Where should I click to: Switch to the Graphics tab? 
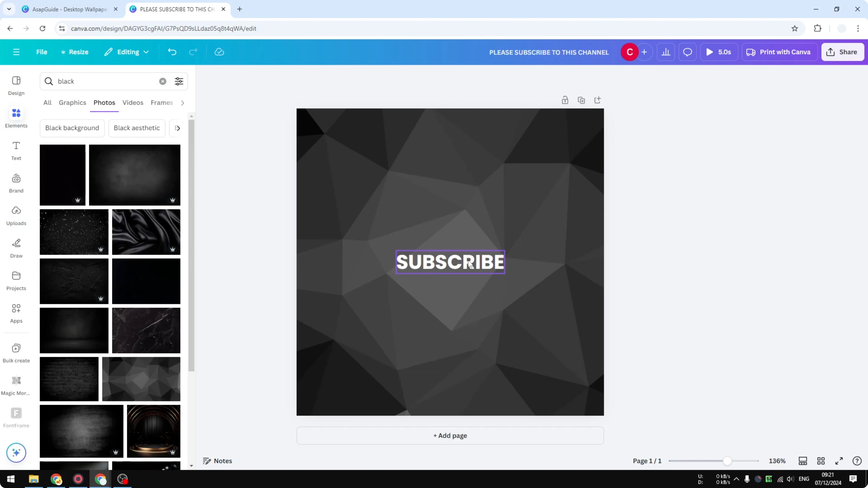tap(72, 102)
